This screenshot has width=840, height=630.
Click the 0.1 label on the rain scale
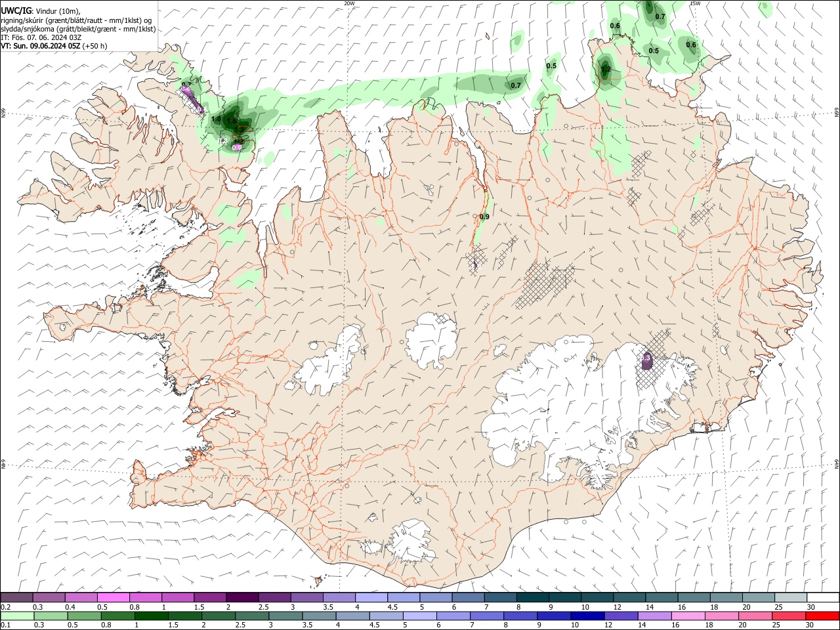pyautogui.click(x=6, y=625)
